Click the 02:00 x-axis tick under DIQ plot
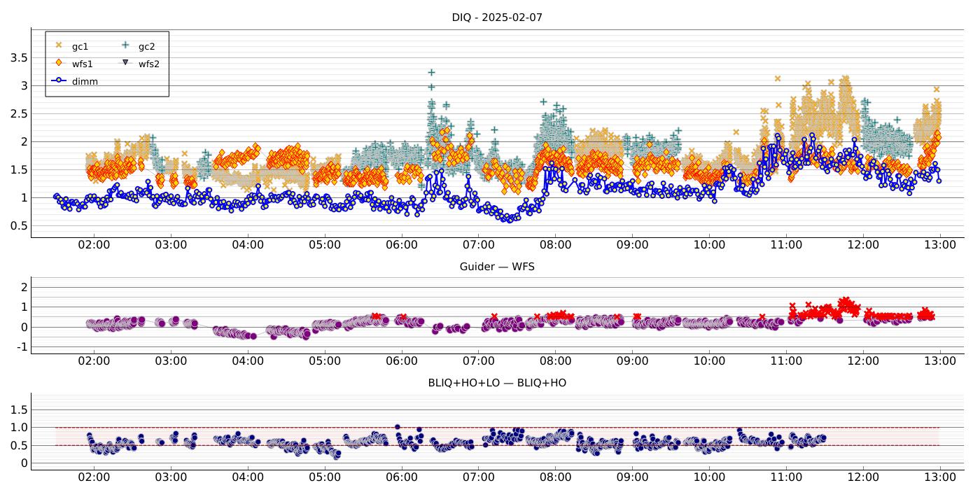This screenshot has width=980, height=490. tap(94, 245)
